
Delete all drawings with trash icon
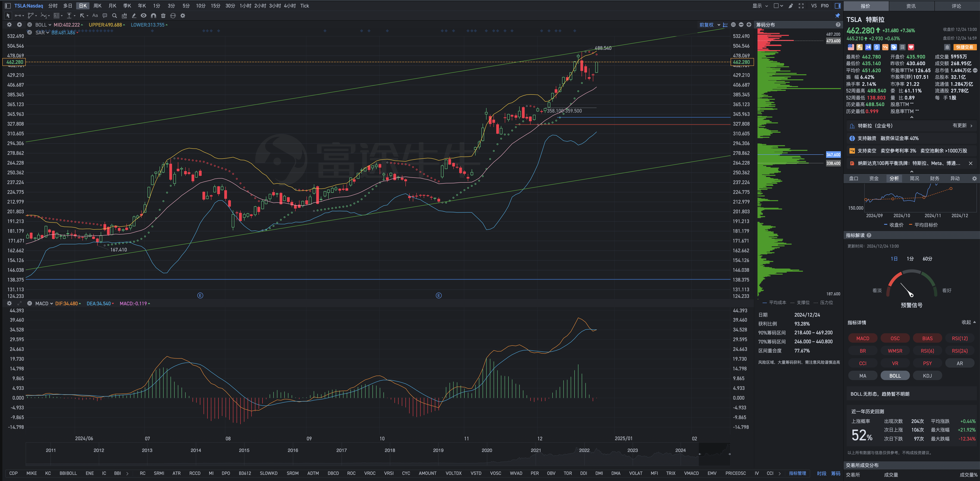[x=163, y=16]
